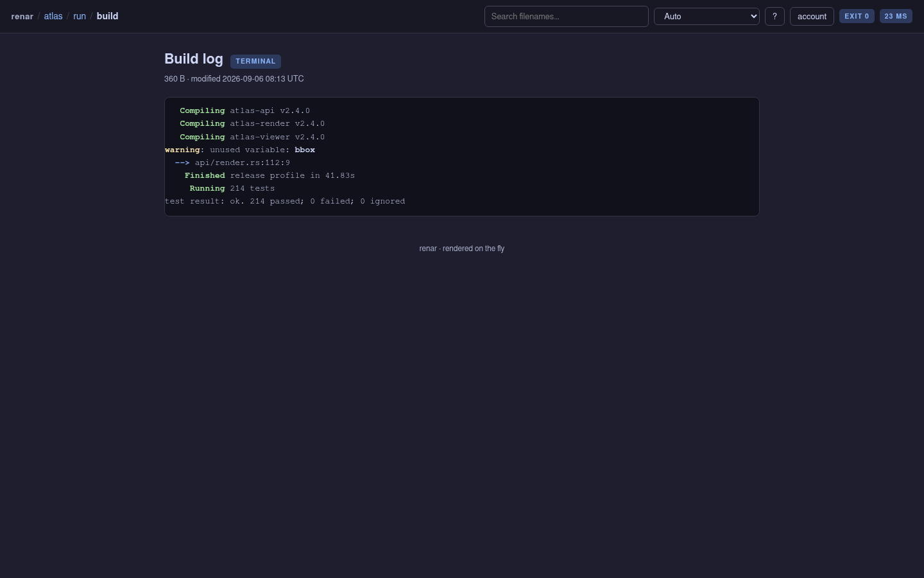The image size is (924, 578).
Task: Open help with the question mark button
Action: 774,17
